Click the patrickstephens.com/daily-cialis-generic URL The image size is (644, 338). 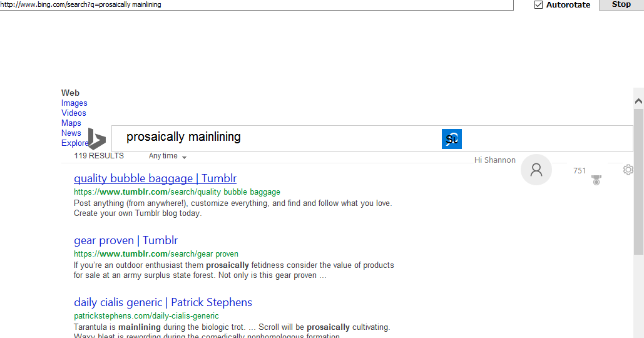click(x=146, y=316)
